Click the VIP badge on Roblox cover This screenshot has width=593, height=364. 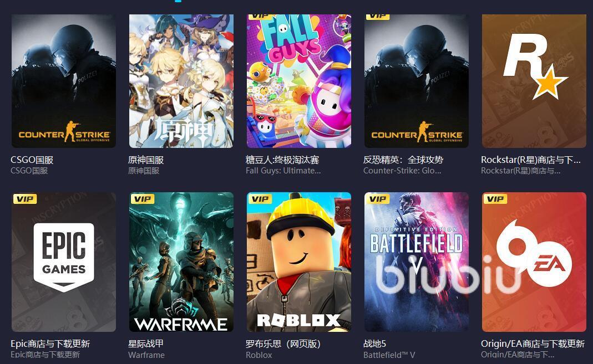pyautogui.click(x=260, y=198)
